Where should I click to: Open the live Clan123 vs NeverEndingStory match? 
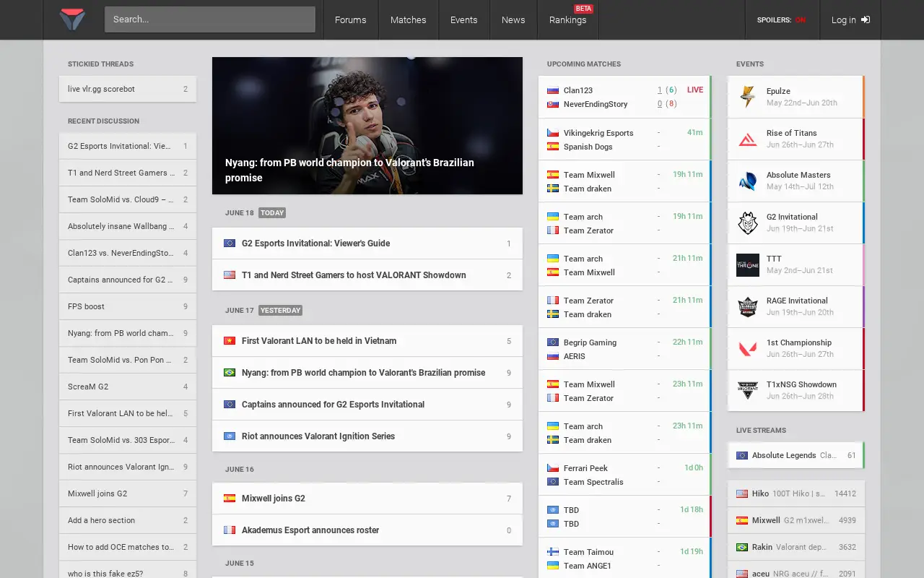pyautogui.click(x=625, y=97)
